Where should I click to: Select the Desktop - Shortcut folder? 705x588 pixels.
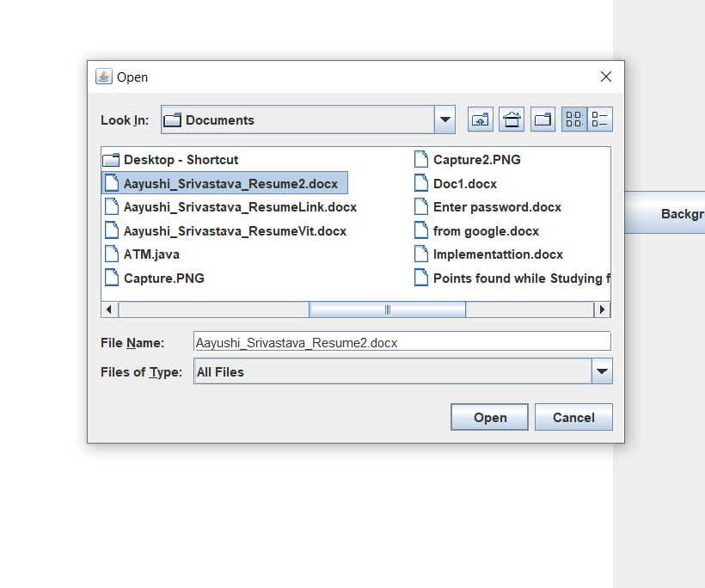tap(171, 160)
